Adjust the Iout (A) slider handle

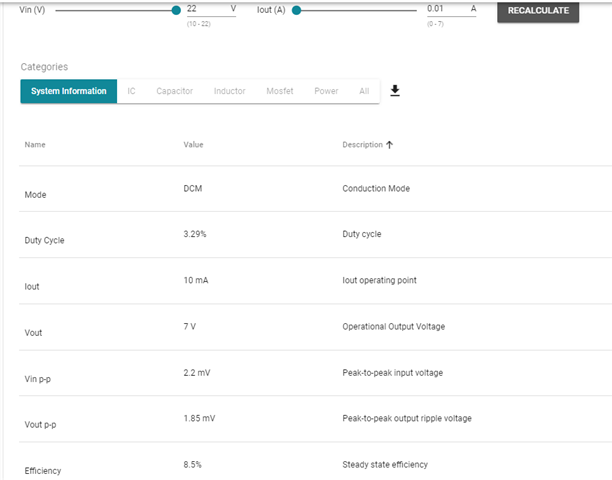coord(296,11)
